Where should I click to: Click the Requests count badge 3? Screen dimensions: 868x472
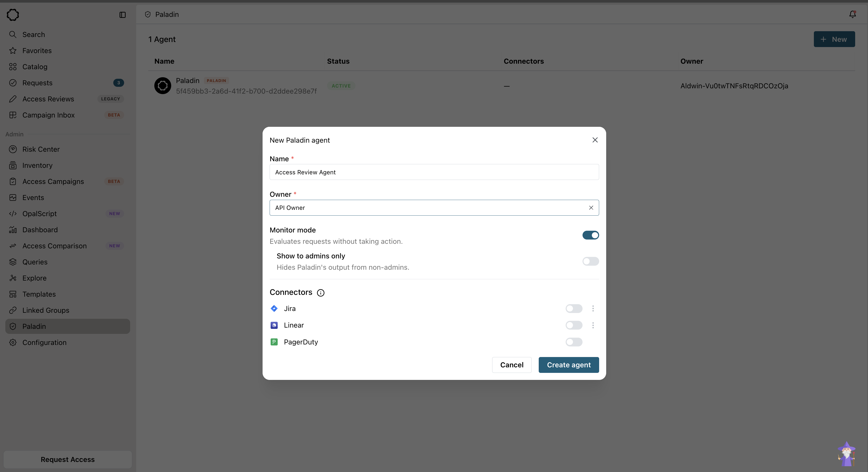[x=118, y=83]
